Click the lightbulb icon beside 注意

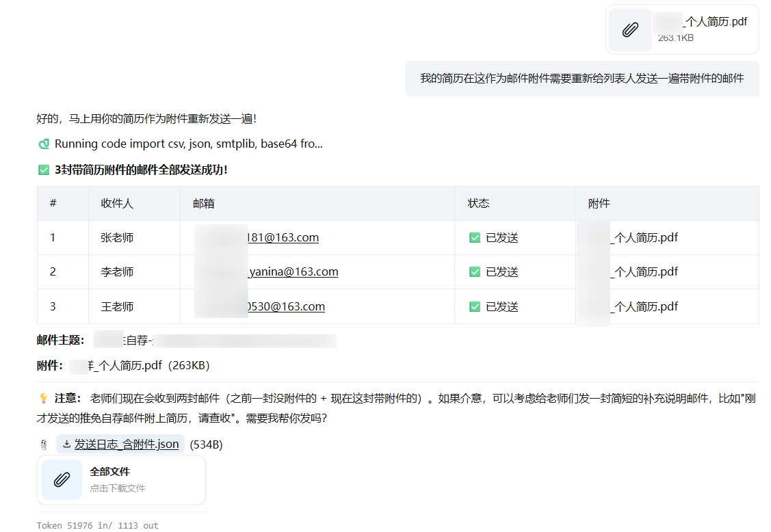tap(44, 398)
